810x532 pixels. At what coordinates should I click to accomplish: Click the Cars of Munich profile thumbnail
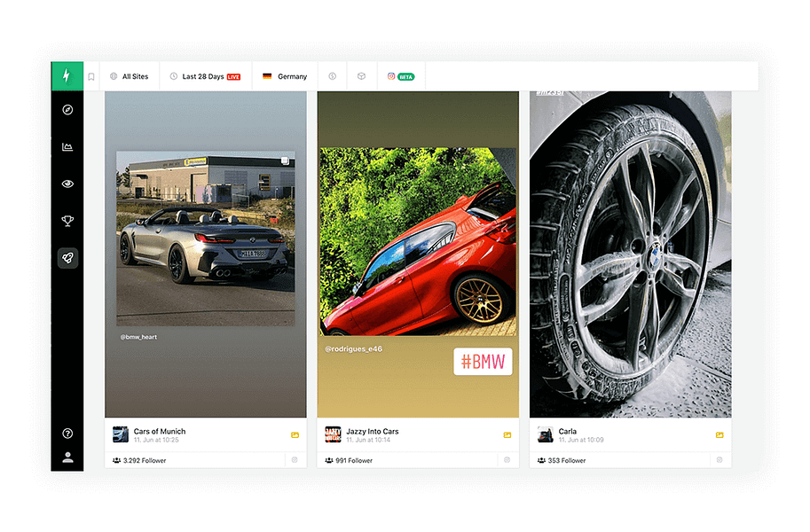[x=120, y=434]
